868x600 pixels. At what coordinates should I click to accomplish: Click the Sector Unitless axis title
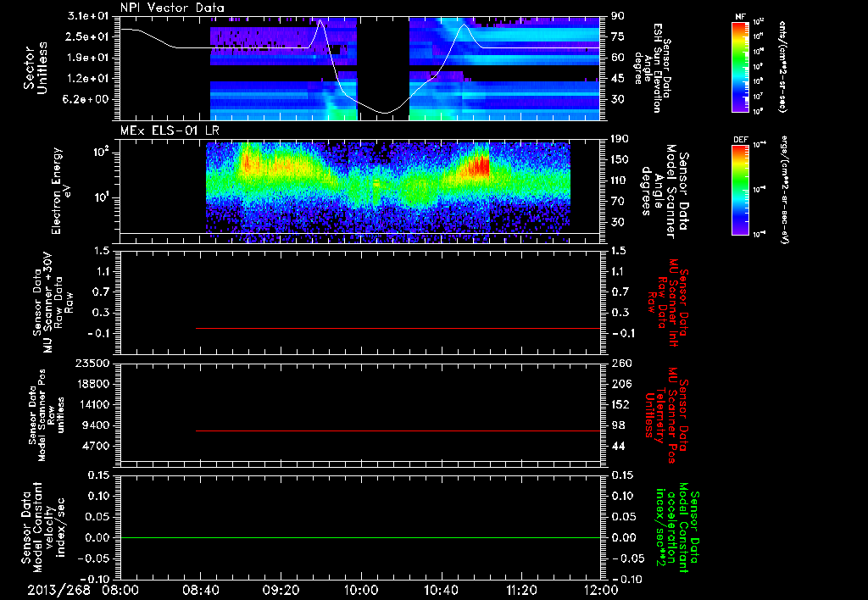[36, 68]
